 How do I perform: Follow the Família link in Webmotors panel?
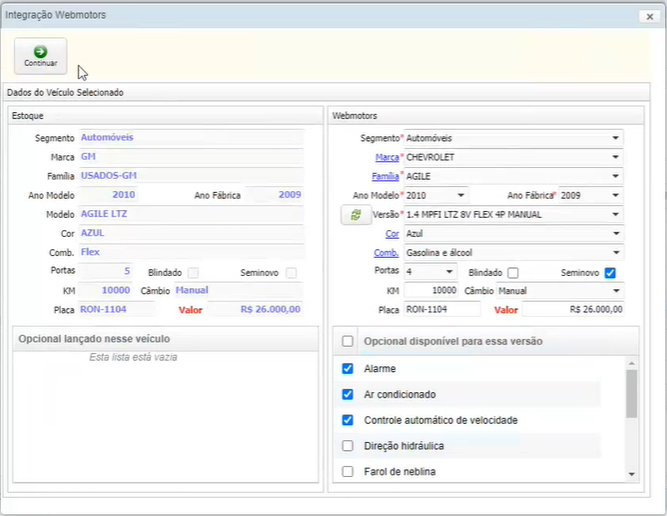(385, 177)
